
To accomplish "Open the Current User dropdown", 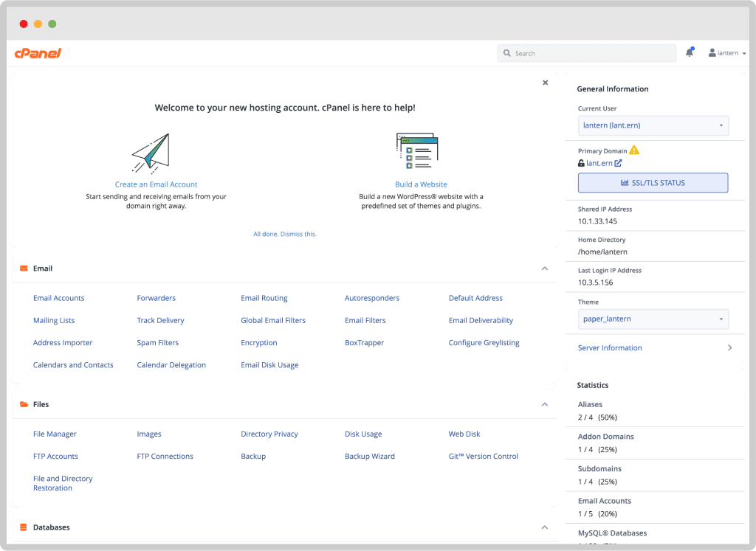I will [653, 125].
